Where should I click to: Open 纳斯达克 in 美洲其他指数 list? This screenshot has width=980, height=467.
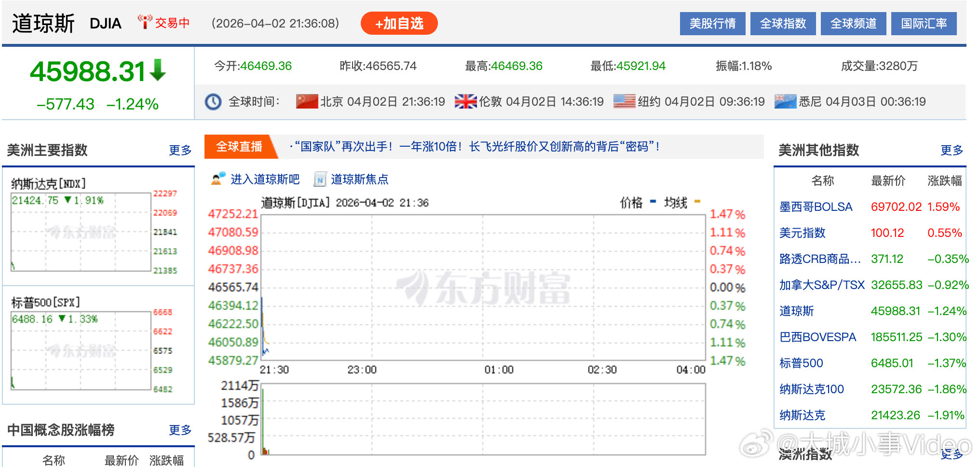pyautogui.click(x=802, y=415)
